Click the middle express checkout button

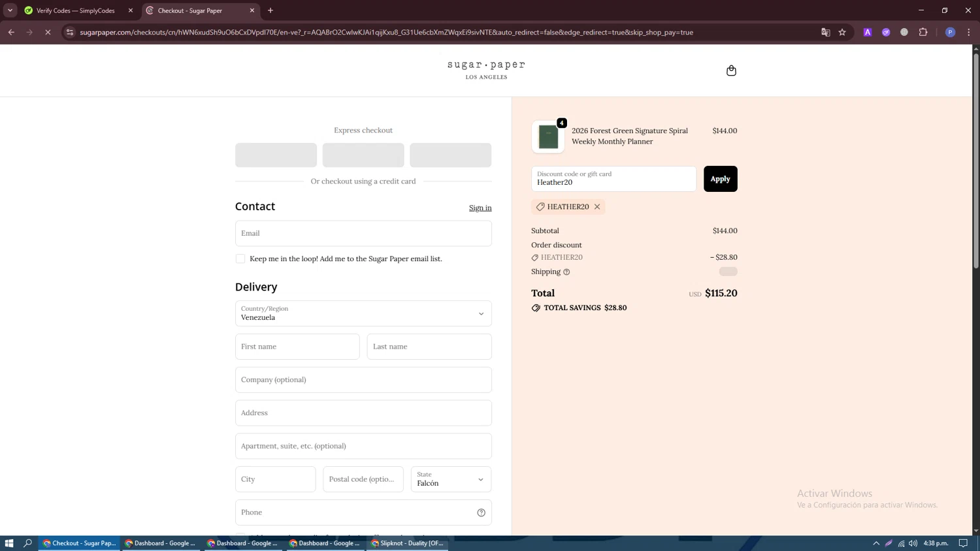click(x=363, y=155)
